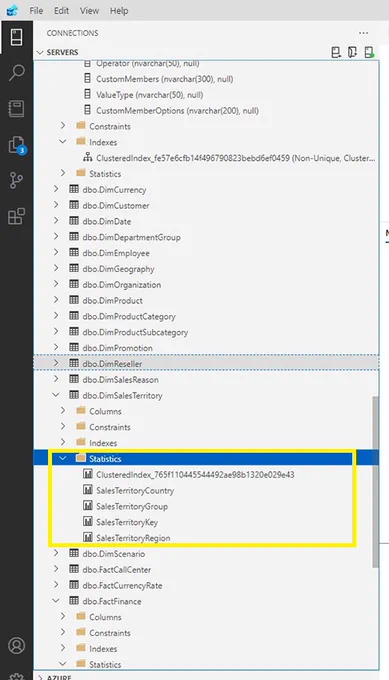Click the CONNECTIONS panel title
Viewport: 389px width, 680px height.
[72, 33]
